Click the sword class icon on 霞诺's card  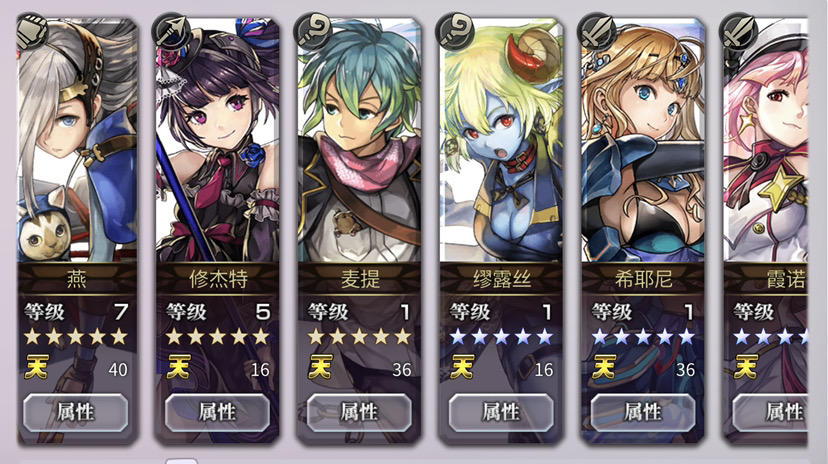click(x=739, y=31)
